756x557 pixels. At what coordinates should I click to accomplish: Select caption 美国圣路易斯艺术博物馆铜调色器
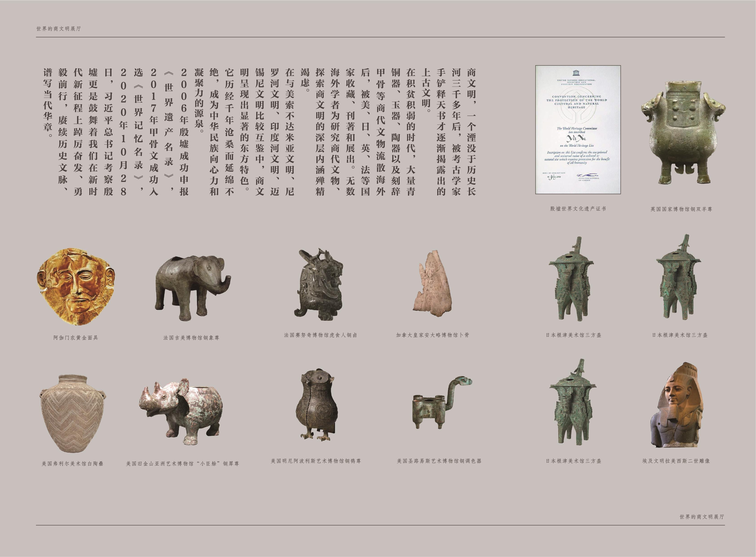click(x=439, y=461)
